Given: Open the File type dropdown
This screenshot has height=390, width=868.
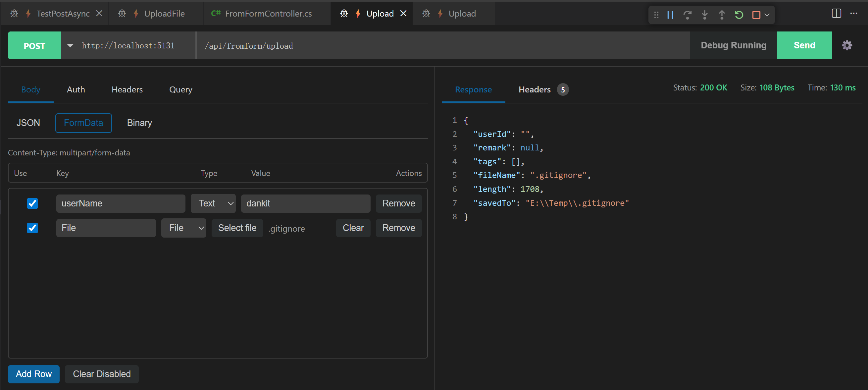Looking at the screenshot, I should point(184,228).
